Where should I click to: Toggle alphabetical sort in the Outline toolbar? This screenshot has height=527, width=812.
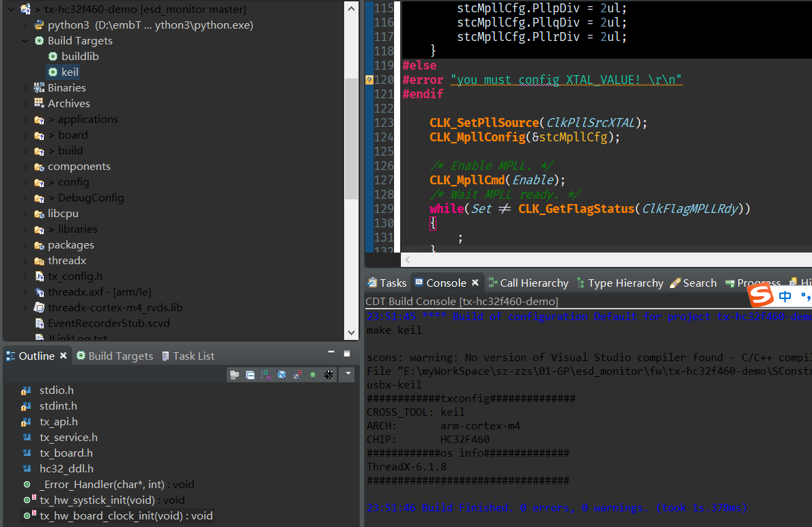(266, 375)
